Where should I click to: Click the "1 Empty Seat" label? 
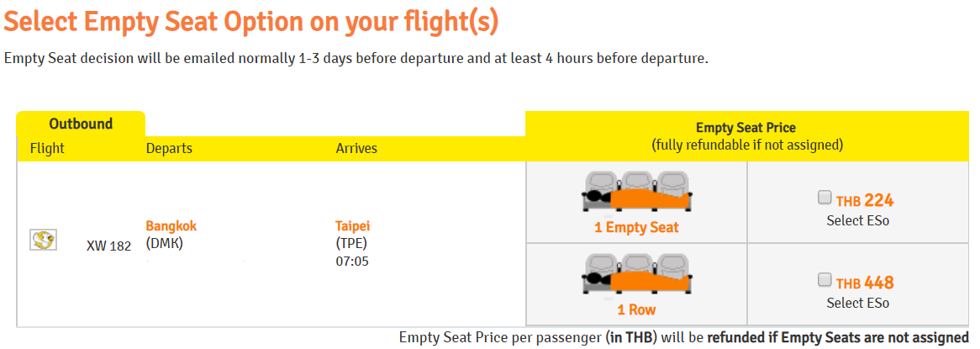click(x=636, y=227)
